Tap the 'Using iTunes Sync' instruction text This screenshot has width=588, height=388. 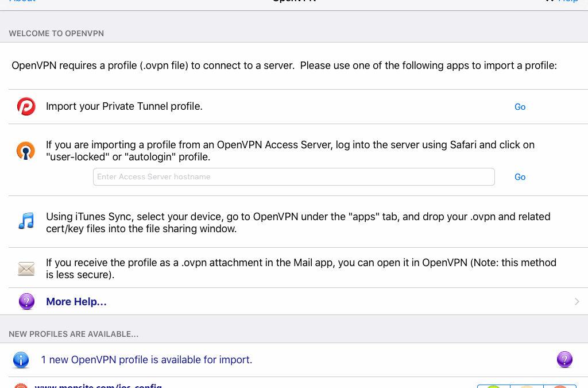point(298,222)
